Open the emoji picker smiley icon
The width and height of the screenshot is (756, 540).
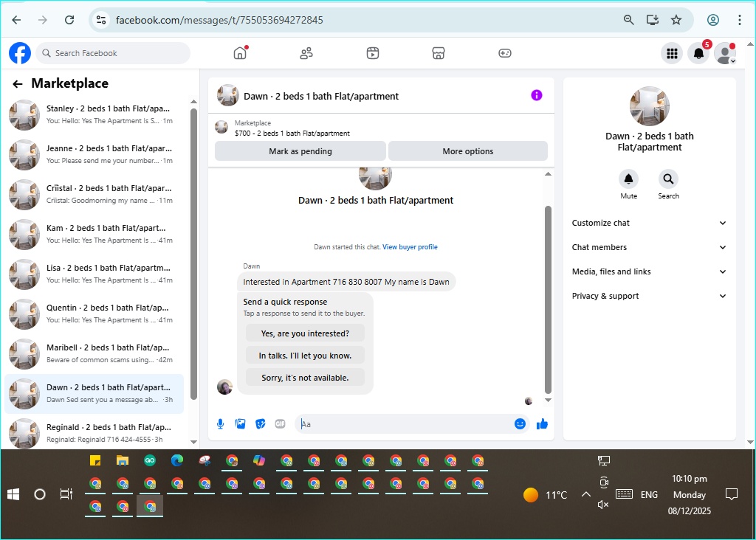(x=520, y=424)
